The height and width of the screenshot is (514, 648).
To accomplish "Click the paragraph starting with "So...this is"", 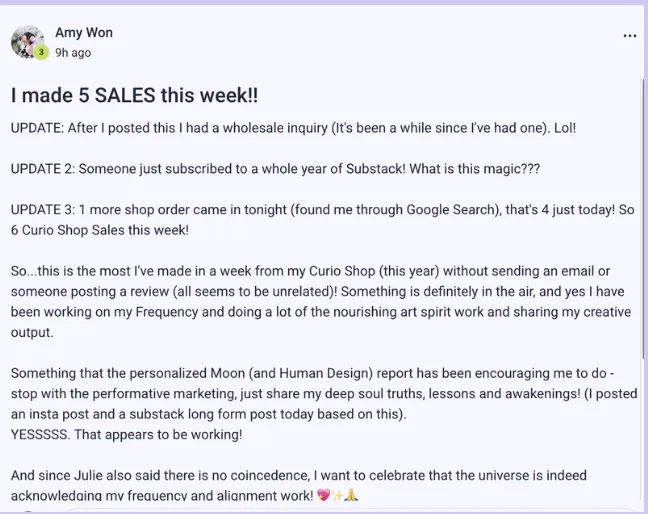I will pos(320,292).
